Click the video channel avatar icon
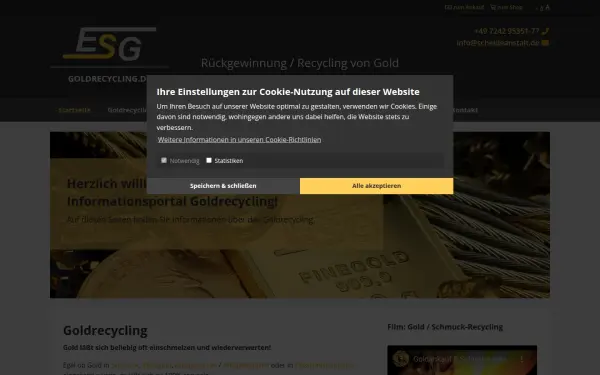600x375 pixels. pos(400,359)
